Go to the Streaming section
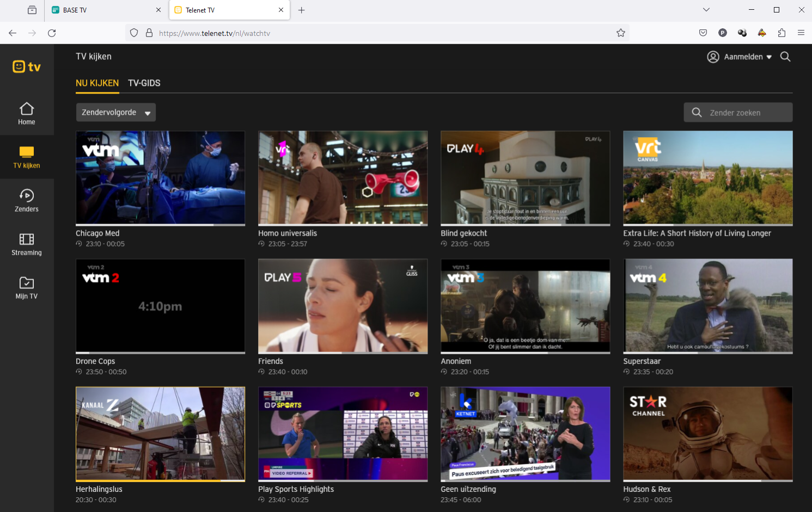 click(27, 244)
